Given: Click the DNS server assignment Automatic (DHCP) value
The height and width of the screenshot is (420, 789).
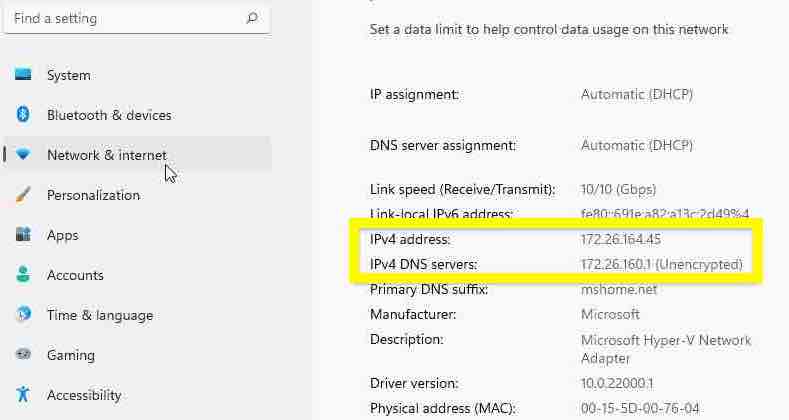Looking at the screenshot, I should (636, 145).
